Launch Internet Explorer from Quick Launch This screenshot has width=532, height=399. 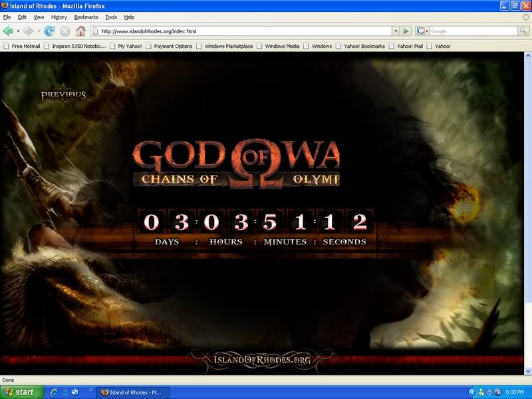(55, 392)
